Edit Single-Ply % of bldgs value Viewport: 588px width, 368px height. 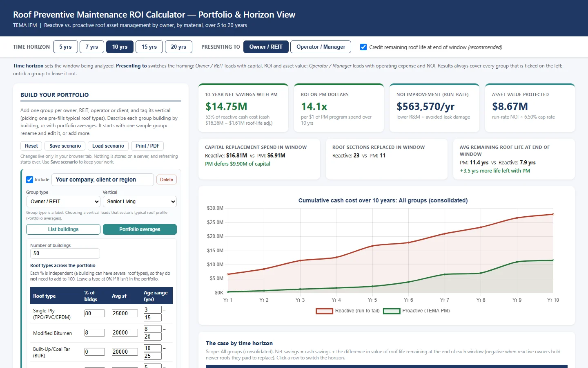[94, 314]
